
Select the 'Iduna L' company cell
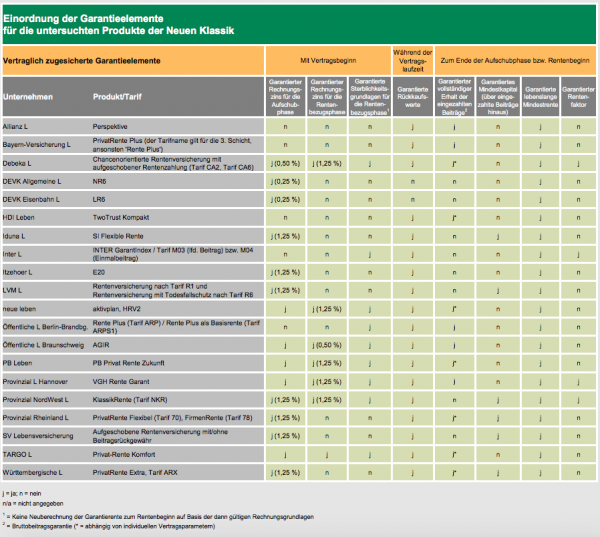click(14, 236)
